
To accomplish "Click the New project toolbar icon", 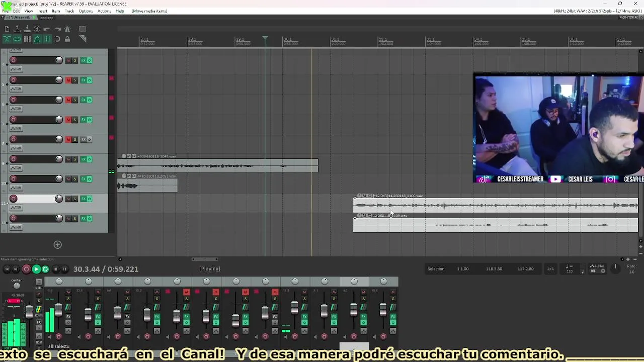I will (7, 29).
